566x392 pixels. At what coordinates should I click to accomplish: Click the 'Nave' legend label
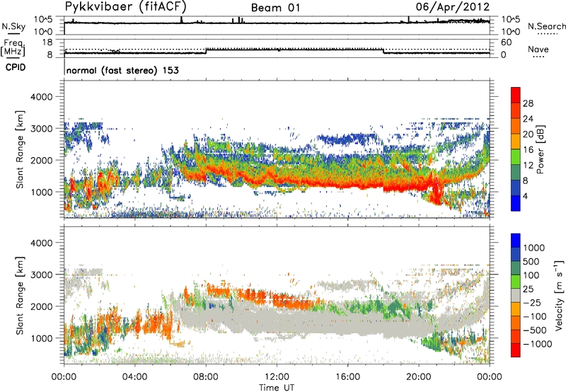(x=538, y=50)
